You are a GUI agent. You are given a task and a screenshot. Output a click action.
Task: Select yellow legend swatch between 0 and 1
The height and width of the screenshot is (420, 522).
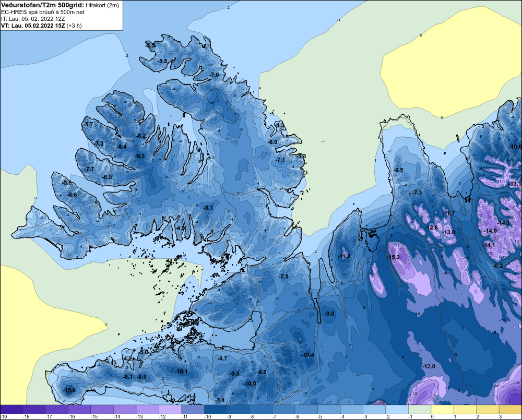click(x=442, y=409)
